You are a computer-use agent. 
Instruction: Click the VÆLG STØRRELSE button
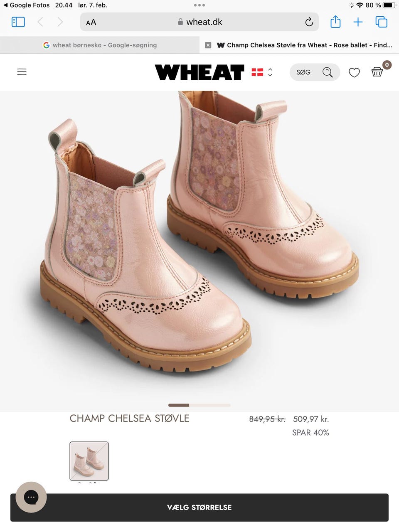199,507
